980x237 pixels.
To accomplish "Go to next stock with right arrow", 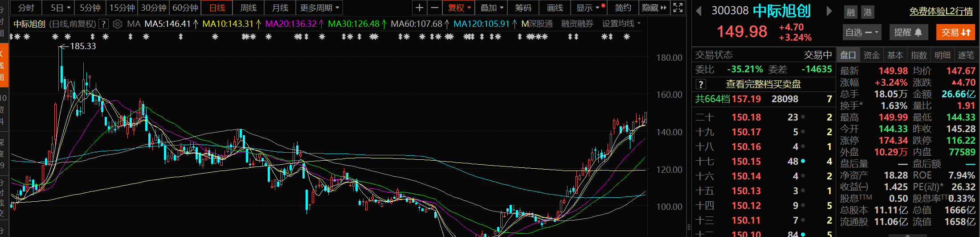I will coord(829,11).
